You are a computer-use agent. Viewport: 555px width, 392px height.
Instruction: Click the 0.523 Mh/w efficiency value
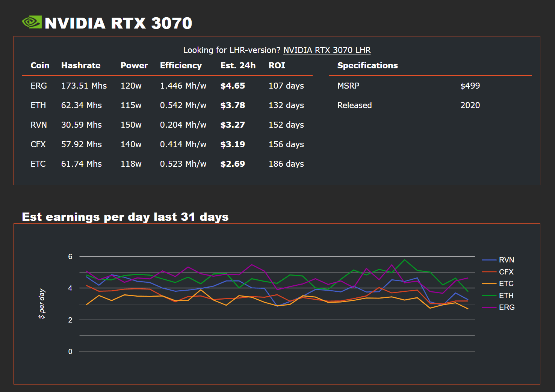[x=183, y=164]
